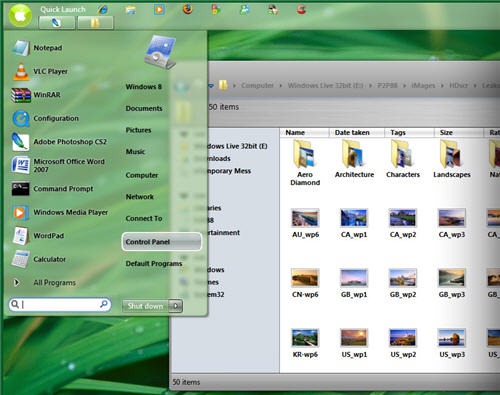Open Pictures from start menu
The image size is (500, 395).
(138, 130)
